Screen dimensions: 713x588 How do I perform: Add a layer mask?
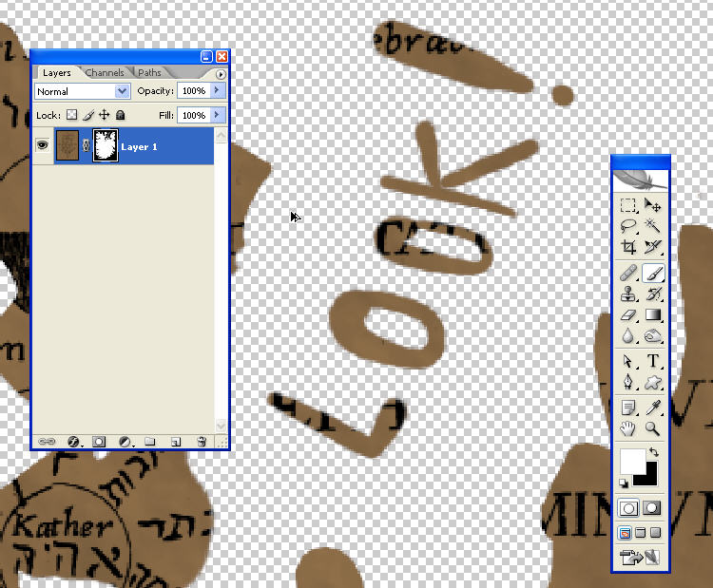point(99,441)
